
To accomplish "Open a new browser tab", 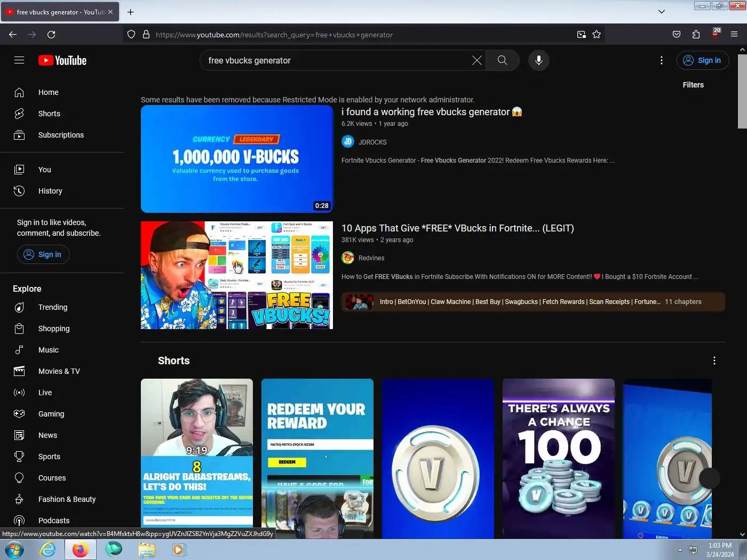I will [x=131, y=12].
